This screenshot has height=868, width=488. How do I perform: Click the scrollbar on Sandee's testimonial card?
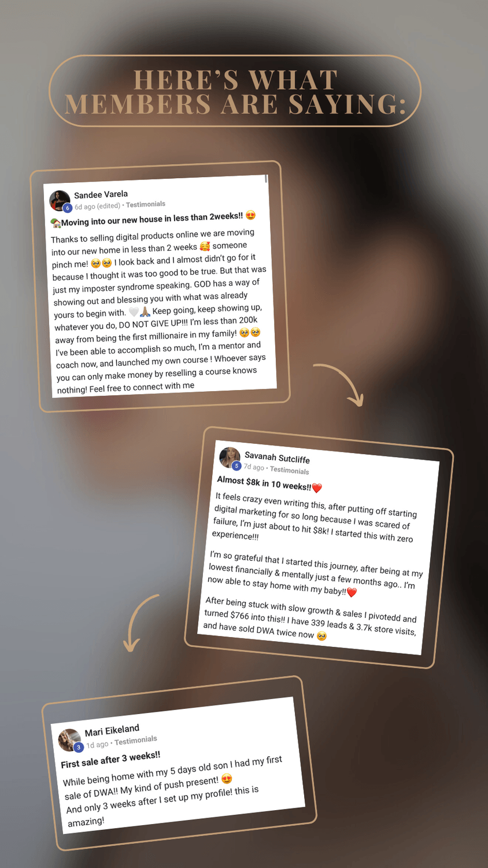pyautogui.click(x=266, y=179)
